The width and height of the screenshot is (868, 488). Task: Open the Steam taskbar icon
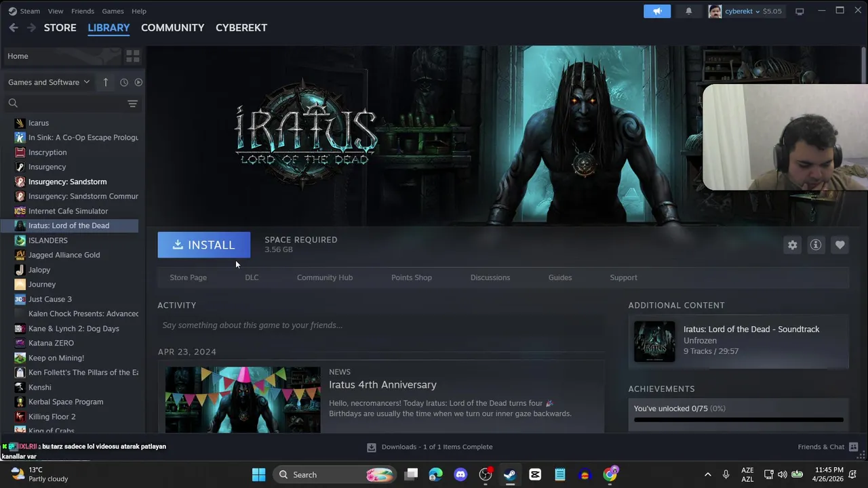tap(510, 474)
